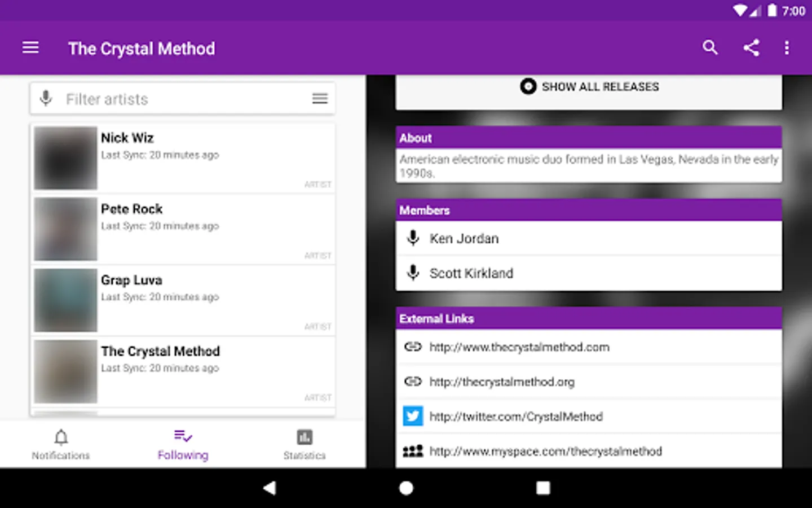Focus the Filter artists field
812x508 pixels.
tap(183, 99)
